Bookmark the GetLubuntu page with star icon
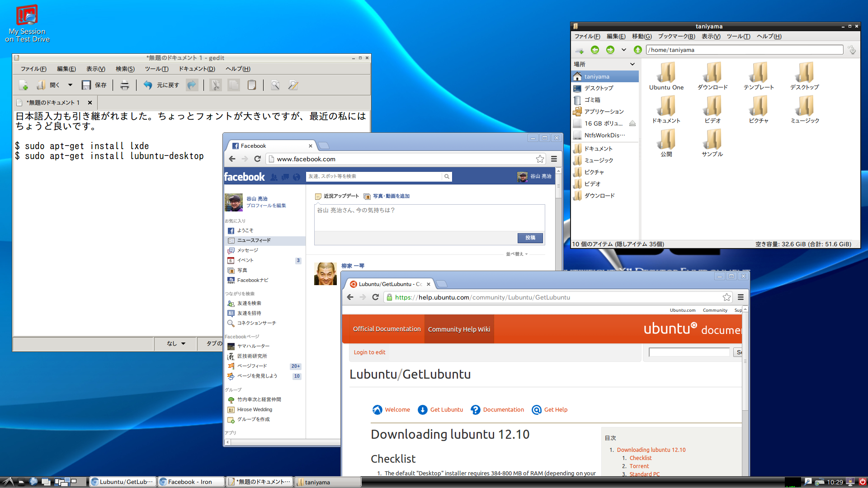868x488 pixels. tap(726, 297)
